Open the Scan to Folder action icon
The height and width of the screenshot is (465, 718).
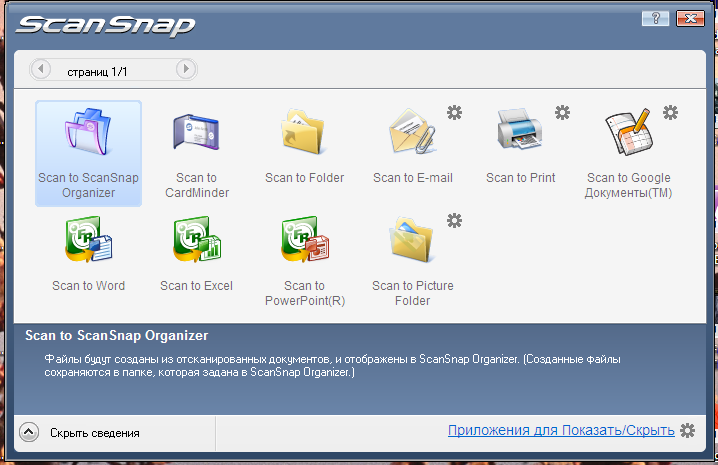pyautogui.click(x=305, y=132)
